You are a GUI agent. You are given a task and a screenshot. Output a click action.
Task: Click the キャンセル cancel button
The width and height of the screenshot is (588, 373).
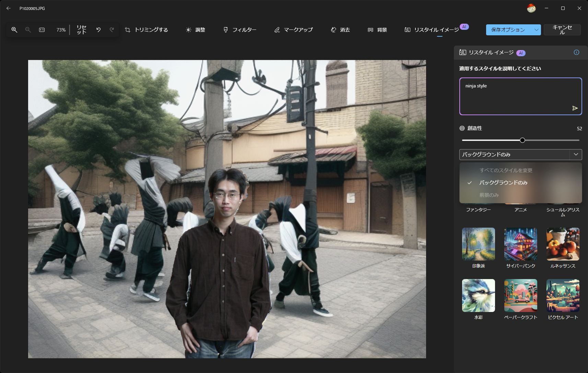pyautogui.click(x=562, y=30)
